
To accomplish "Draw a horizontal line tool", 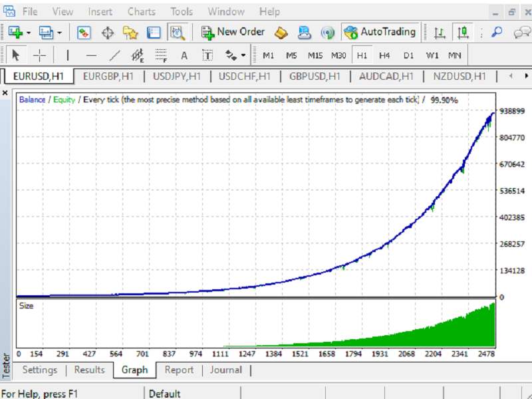I will click(91, 55).
